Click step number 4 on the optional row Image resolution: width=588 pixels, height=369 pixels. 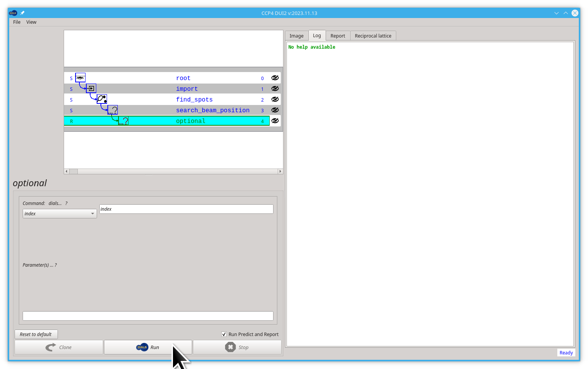coord(262,121)
